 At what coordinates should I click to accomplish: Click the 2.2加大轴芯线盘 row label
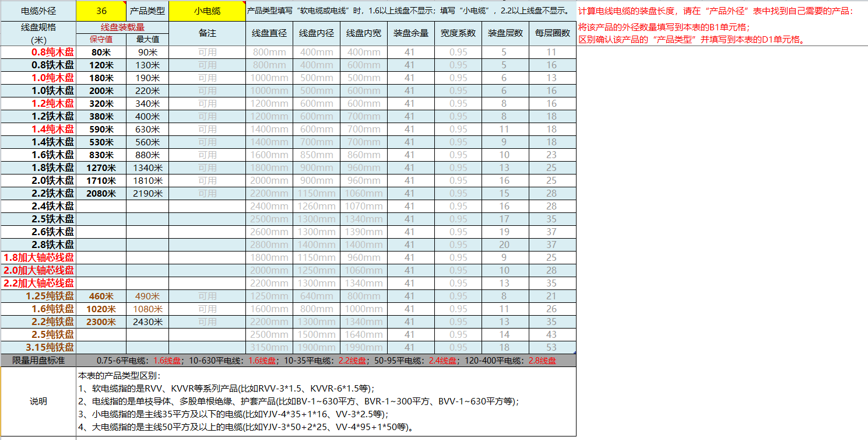pos(39,283)
